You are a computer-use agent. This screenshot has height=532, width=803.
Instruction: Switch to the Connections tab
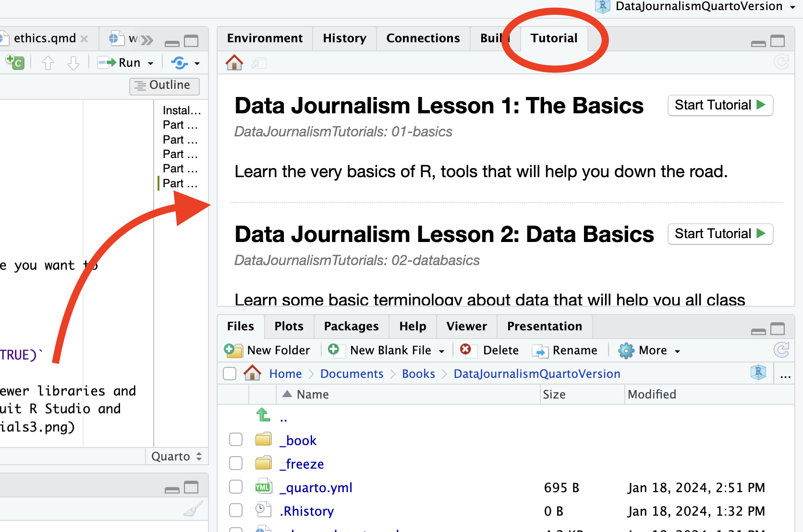click(423, 38)
